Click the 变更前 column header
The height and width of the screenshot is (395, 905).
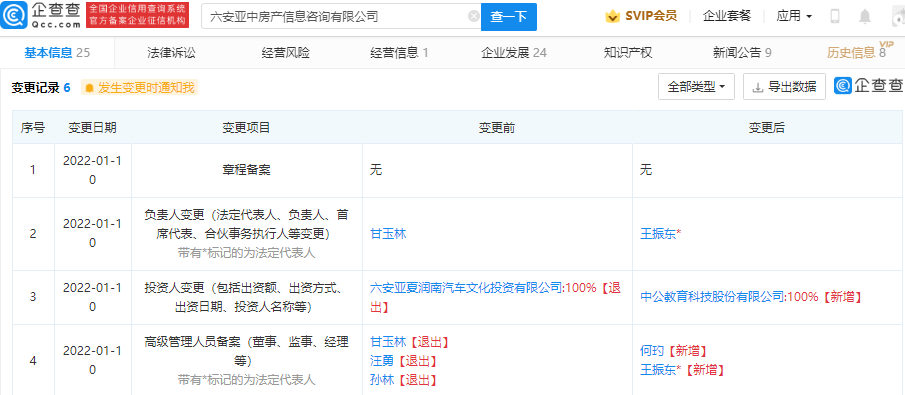[x=497, y=128]
